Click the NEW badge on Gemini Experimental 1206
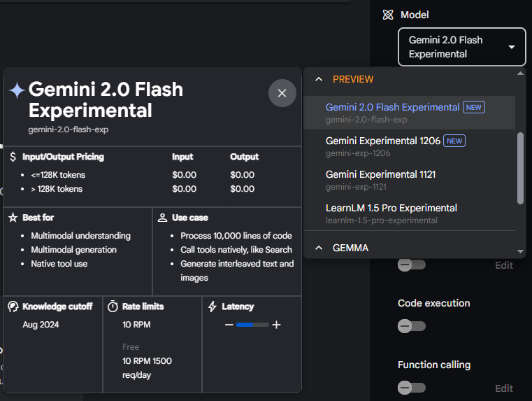The height and width of the screenshot is (401, 532). [x=454, y=141]
